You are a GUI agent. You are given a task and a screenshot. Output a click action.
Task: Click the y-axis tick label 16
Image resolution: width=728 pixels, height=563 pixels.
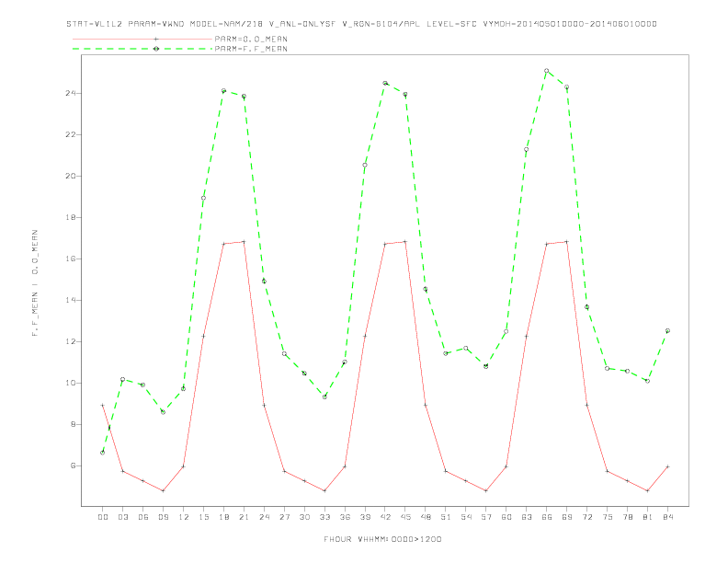pos(71,259)
